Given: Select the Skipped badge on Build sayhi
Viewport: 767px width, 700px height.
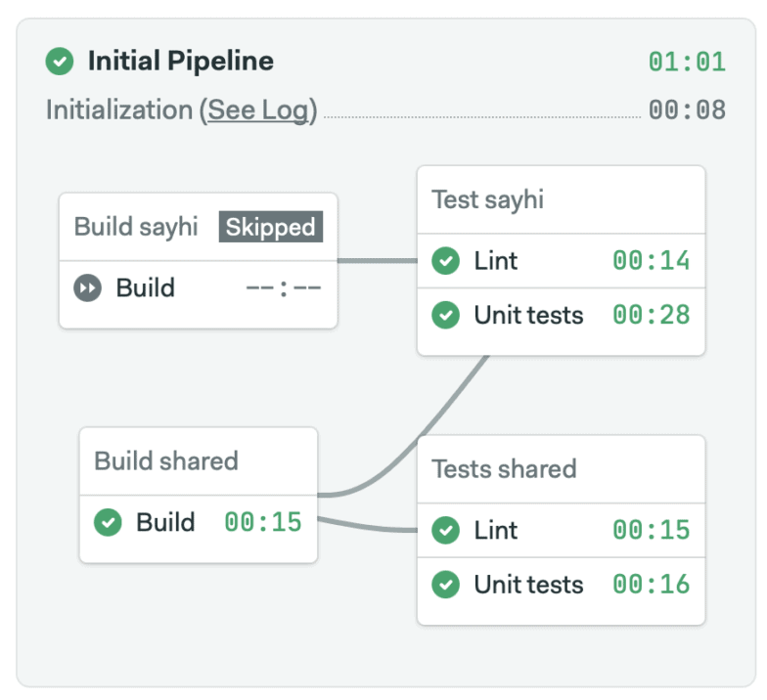Looking at the screenshot, I should tap(270, 228).
